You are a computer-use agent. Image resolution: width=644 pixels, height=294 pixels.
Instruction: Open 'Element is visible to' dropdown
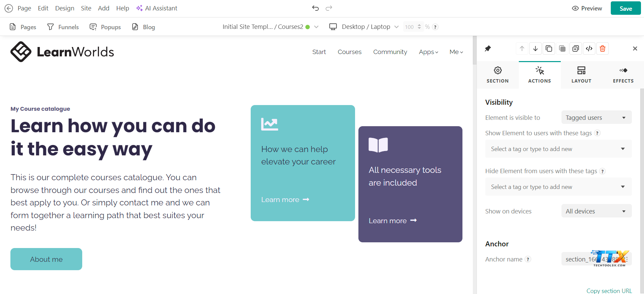coord(596,117)
